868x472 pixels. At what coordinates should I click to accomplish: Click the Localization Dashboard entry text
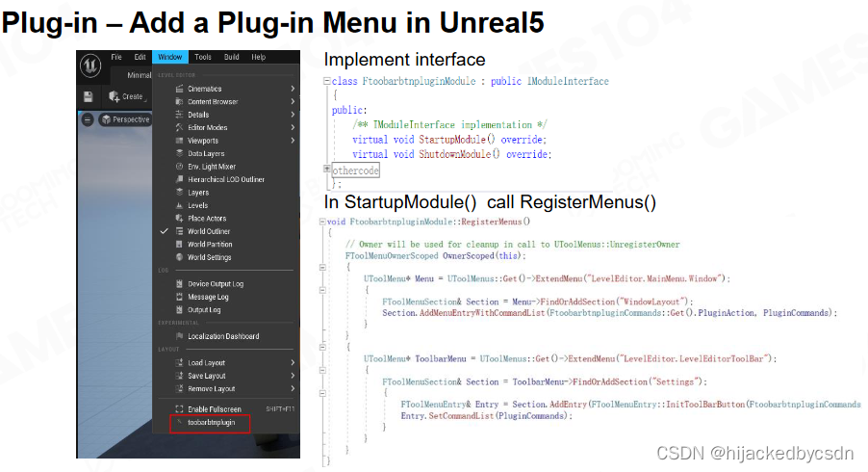tap(223, 336)
